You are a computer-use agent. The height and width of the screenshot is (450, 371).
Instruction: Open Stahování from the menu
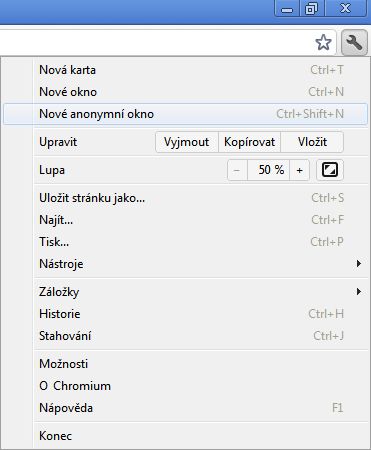[x=185, y=336]
